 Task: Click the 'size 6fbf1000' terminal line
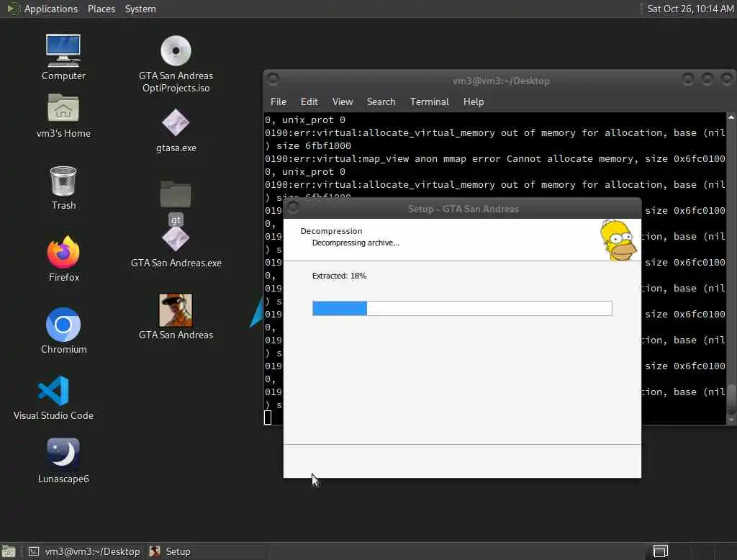(308, 146)
